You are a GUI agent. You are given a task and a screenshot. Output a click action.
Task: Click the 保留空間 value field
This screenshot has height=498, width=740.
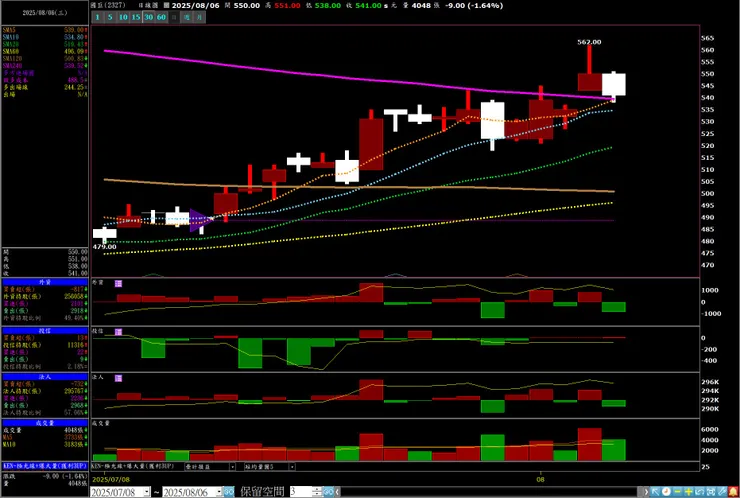[x=302, y=491]
